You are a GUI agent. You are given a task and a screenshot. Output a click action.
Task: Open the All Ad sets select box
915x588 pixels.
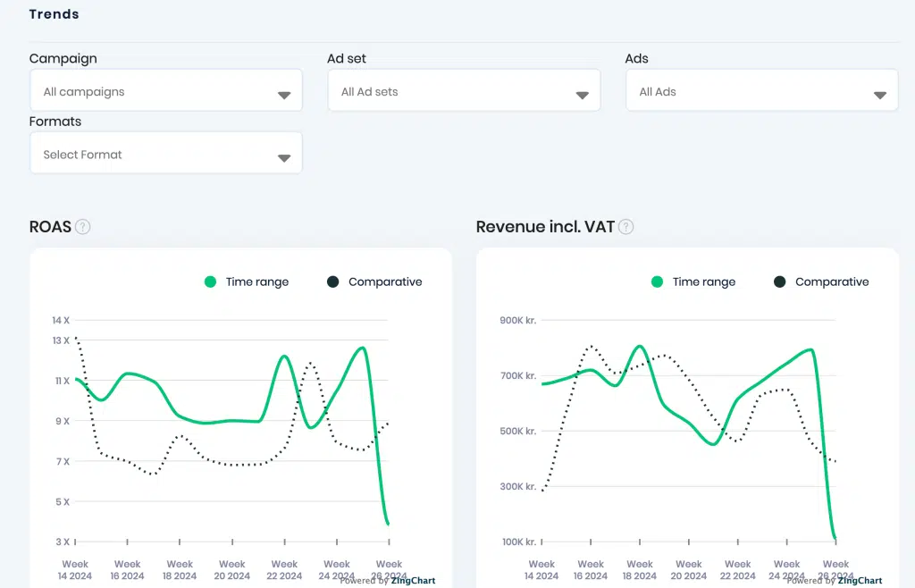[x=464, y=90]
